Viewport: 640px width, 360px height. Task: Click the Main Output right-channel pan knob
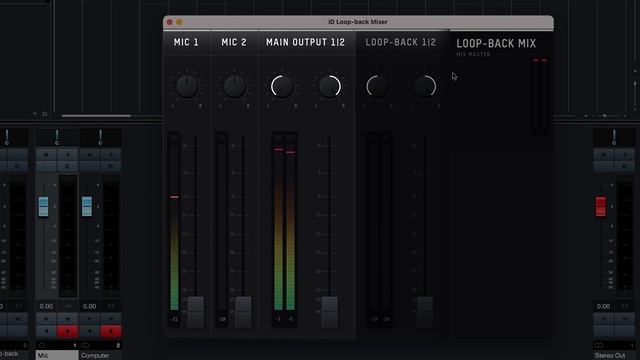pos(330,86)
